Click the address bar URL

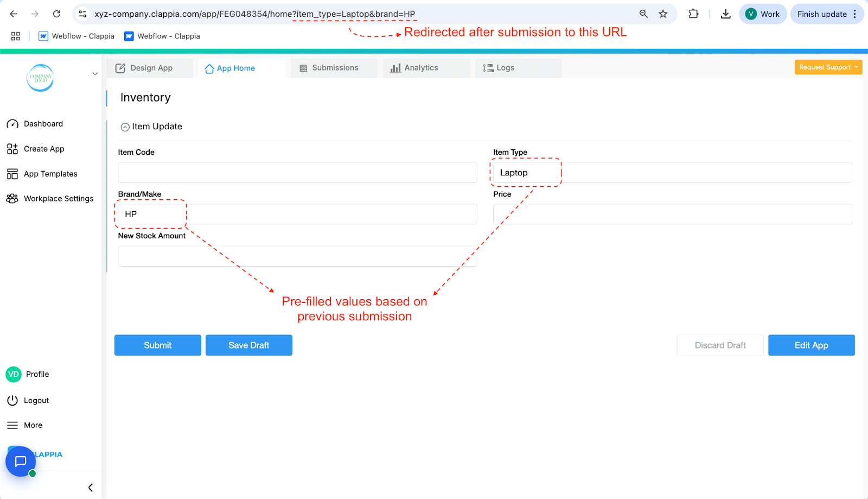pos(254,14)
